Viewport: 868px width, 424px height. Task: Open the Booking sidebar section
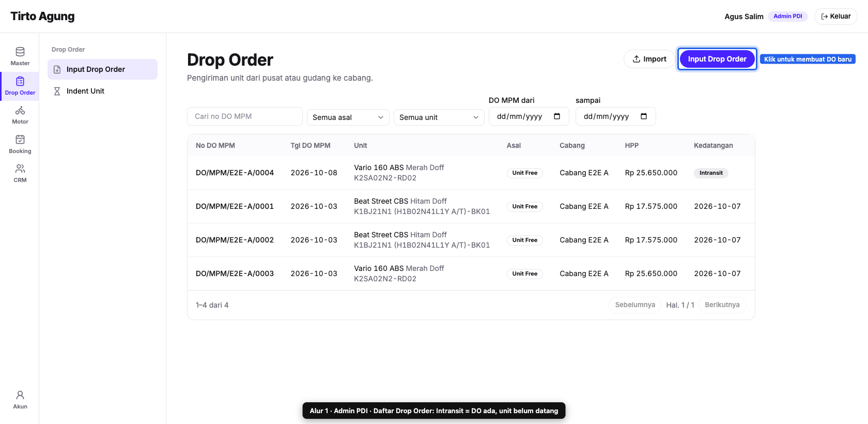tap(20, 144)
